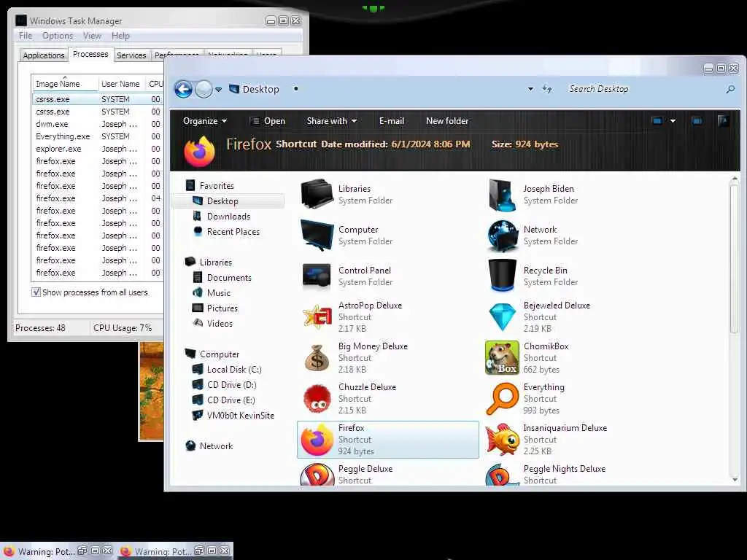This screenshot has height=560, width=747.
Task: Click the search magnifier icon in Explorer
Action: point(729,89)
